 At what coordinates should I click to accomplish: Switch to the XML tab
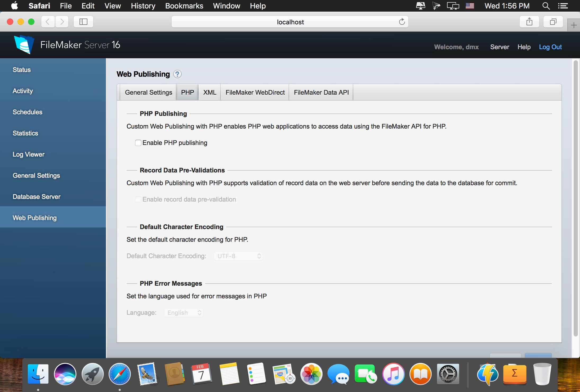point(210,92)
